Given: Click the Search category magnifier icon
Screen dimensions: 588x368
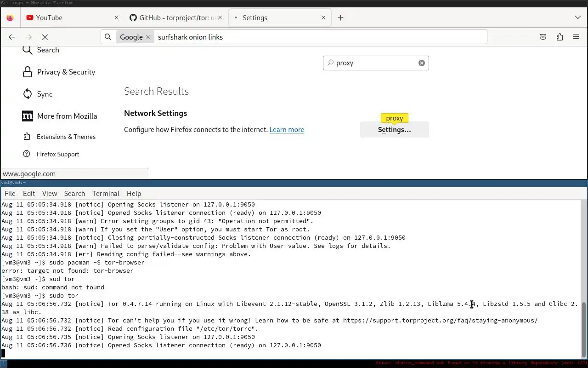Looking at the screenshot, I should point(28,50).
